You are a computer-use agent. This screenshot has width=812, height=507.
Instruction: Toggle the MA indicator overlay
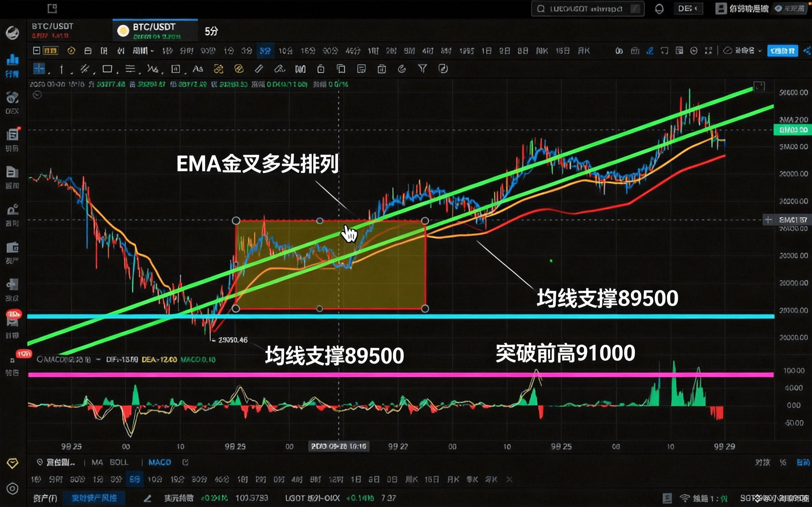(97, 462)
